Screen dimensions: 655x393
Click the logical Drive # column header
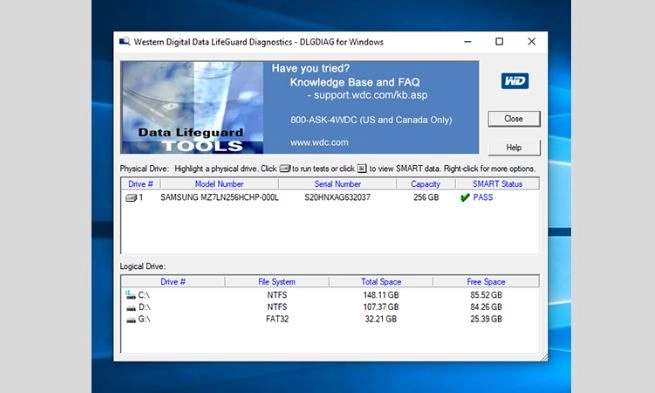pos(173,282)
